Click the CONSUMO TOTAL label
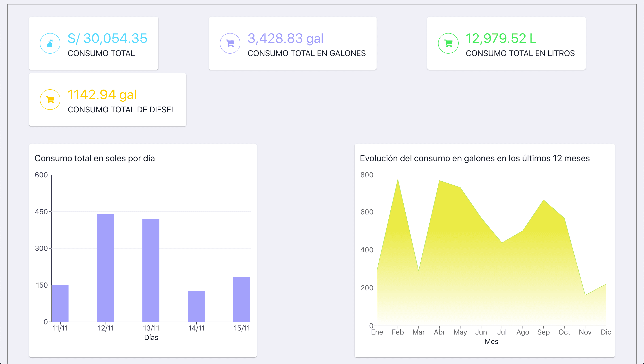Image resolution: width=644 pixels, height=364 pixels. point(101,53)
